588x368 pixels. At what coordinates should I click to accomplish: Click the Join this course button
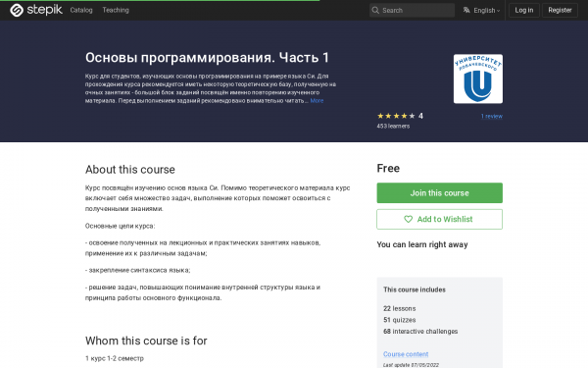click(x=439, y=193)
